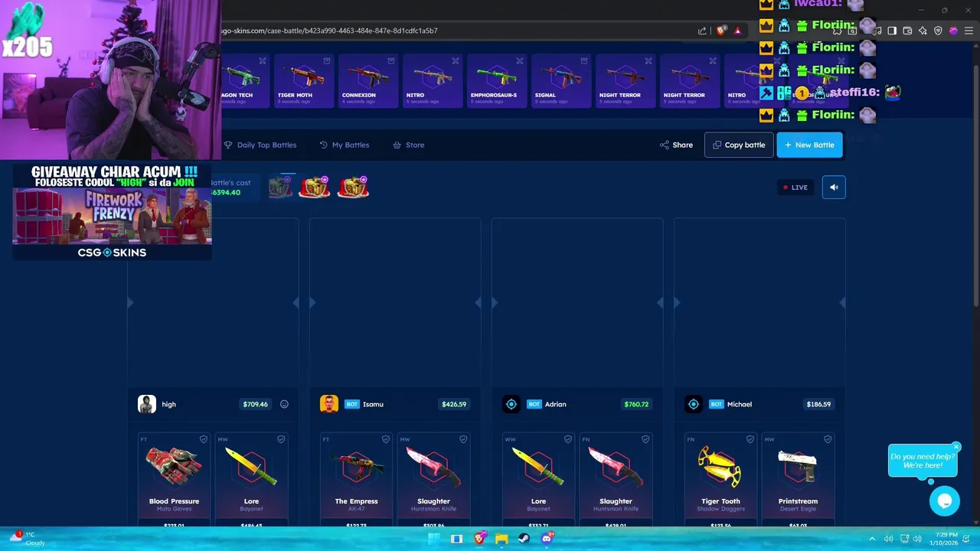Open the first gray case in battle cost row
980x551 pixels.
tap(281, 187)
